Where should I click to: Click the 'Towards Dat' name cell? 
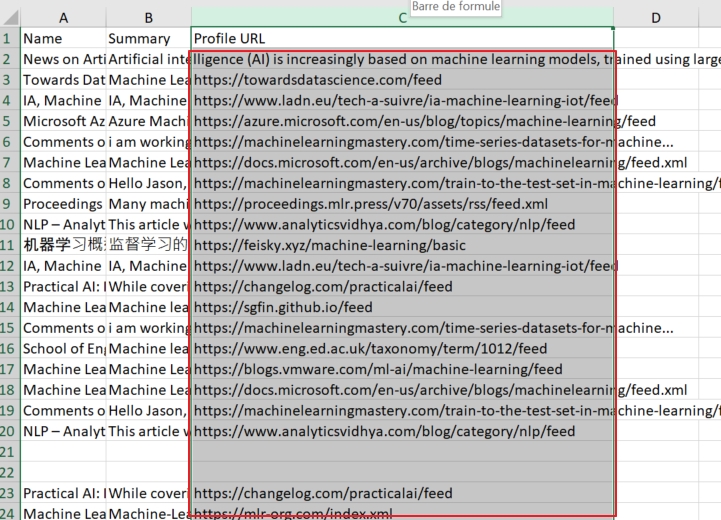(63, 80)
